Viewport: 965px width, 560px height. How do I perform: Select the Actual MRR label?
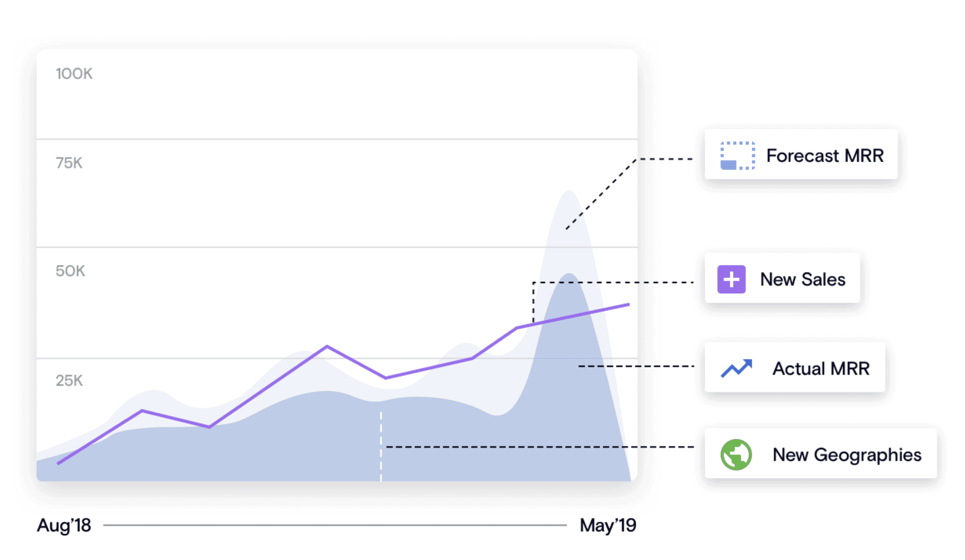(821, 368)
